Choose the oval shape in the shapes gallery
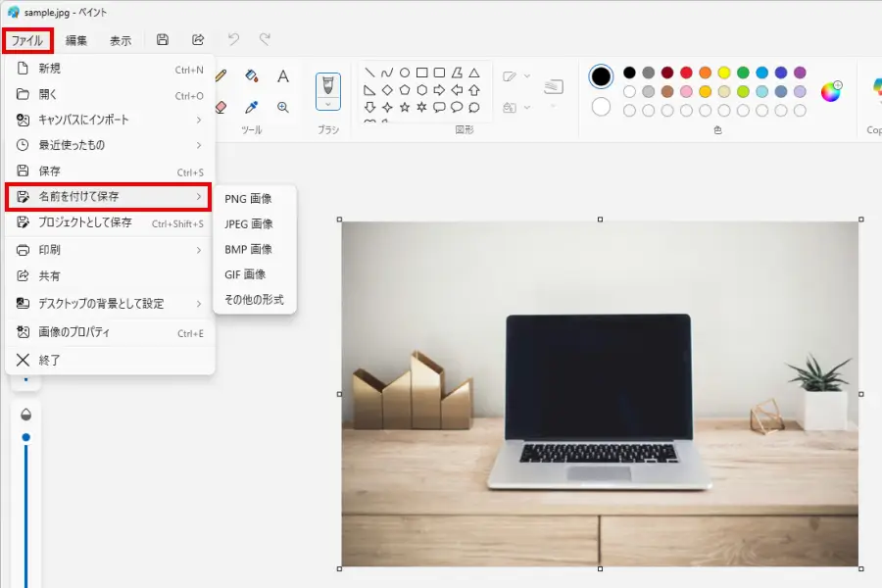This screenshot has width=882, height=588. [x=404, y=73]
